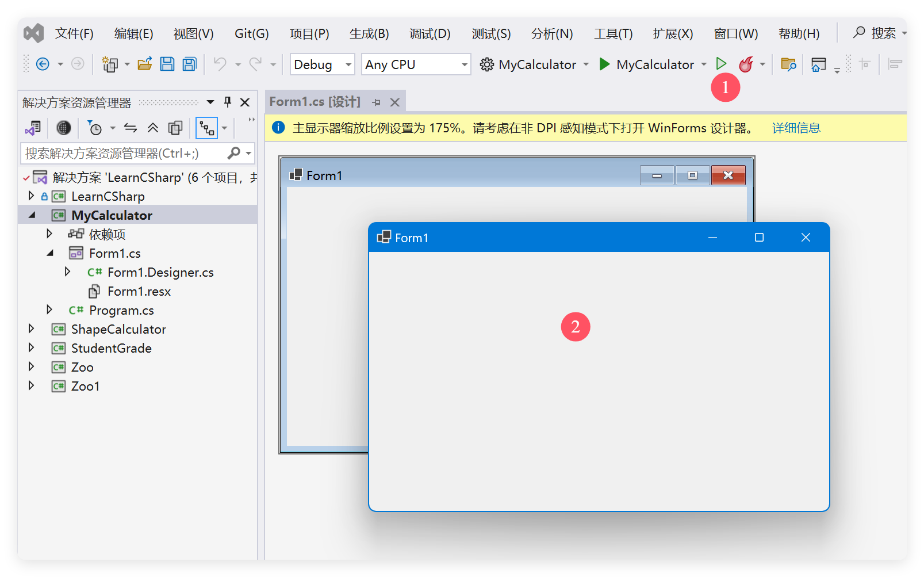Image resolution: width=924 pixels, height=577 pixels.
Task: Click the single-disk Save icon
Action: pos(167,64)
